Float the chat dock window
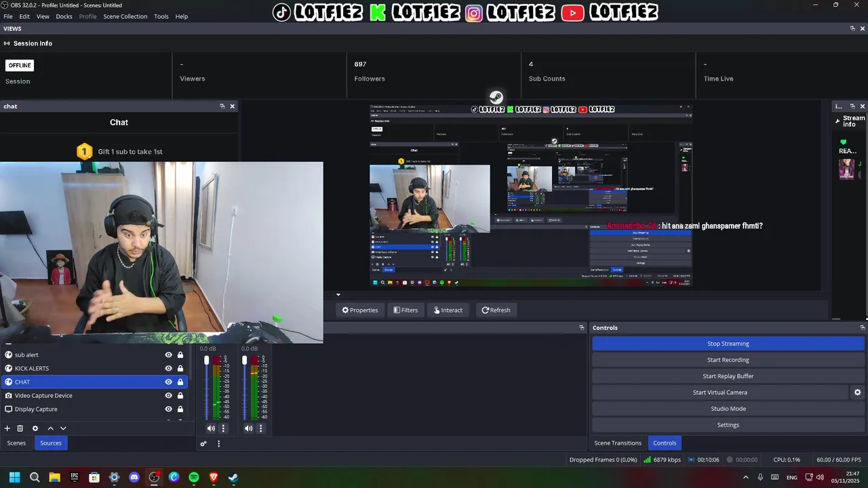The width and height of the screenshot is (868, 488). click(x=222, y=106)
